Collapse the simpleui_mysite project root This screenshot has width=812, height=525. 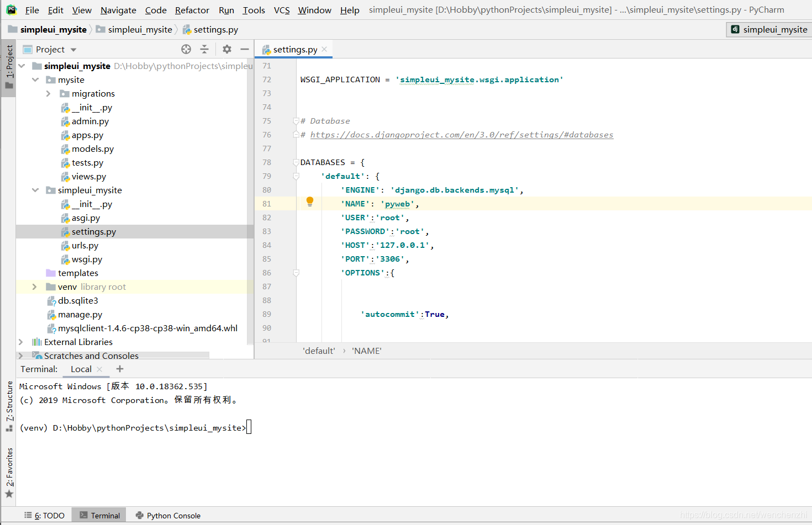pos(22,66)
